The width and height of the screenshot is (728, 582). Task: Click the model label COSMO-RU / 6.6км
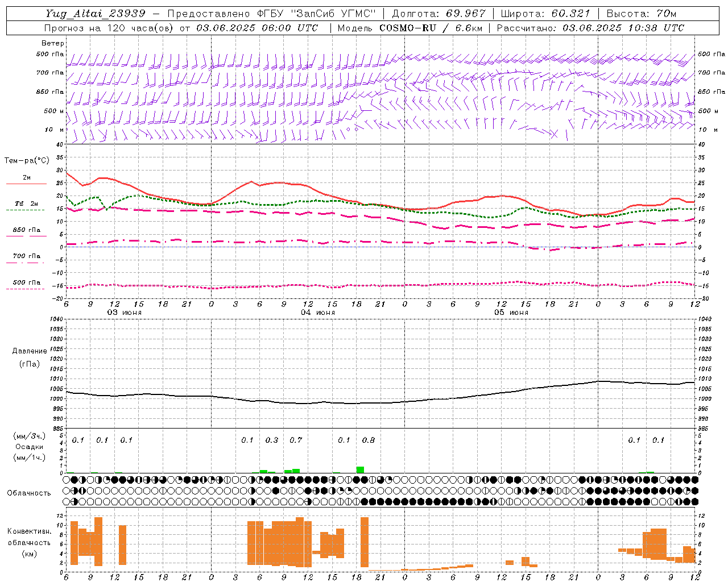[431, 28]
